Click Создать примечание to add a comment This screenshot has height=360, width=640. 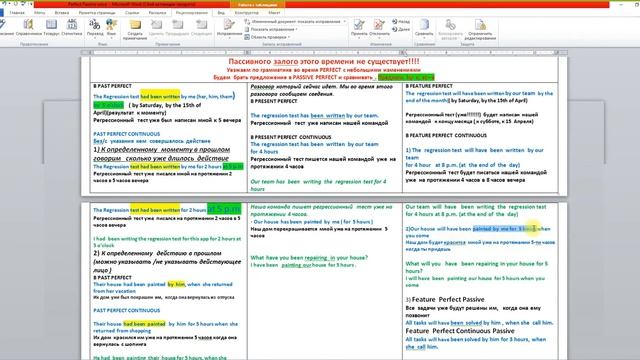(x=135, y=29)
